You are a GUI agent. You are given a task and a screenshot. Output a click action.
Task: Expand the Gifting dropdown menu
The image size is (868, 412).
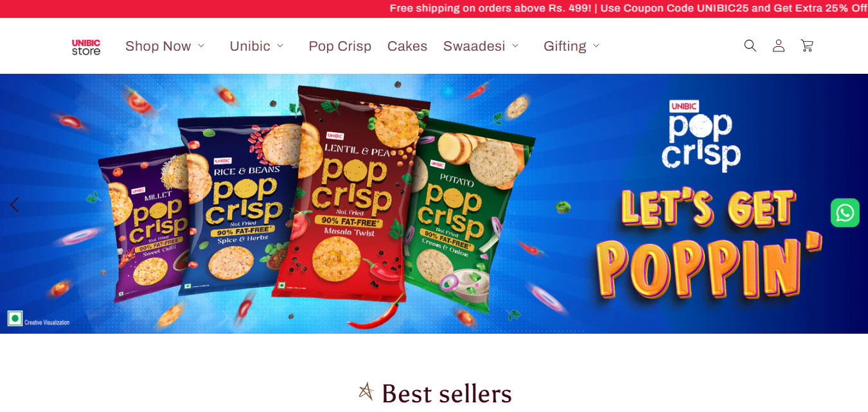(571, 46)
